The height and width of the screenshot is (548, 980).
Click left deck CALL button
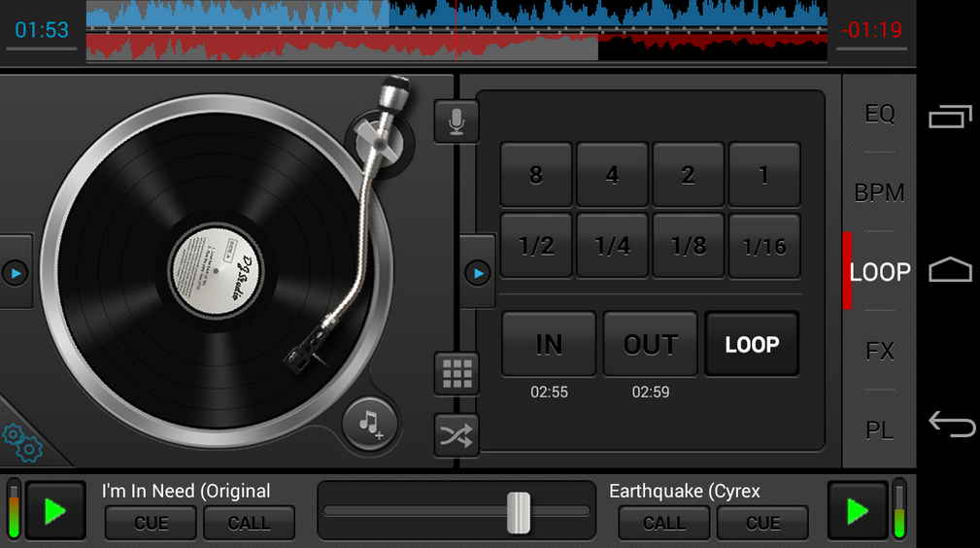pyautogui.click(x=249, y=523)
